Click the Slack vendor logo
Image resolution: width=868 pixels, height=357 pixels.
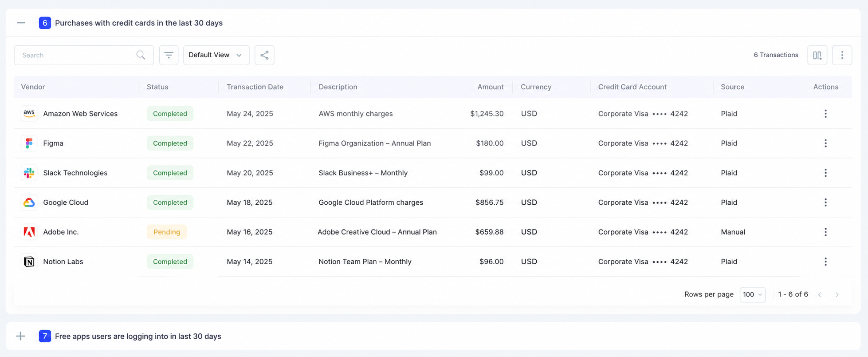point(29,173)
